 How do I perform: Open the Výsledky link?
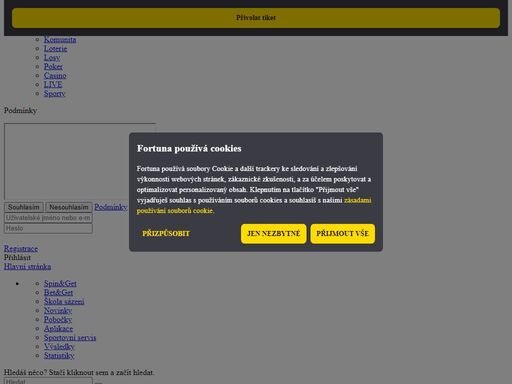tap(59, 347)
